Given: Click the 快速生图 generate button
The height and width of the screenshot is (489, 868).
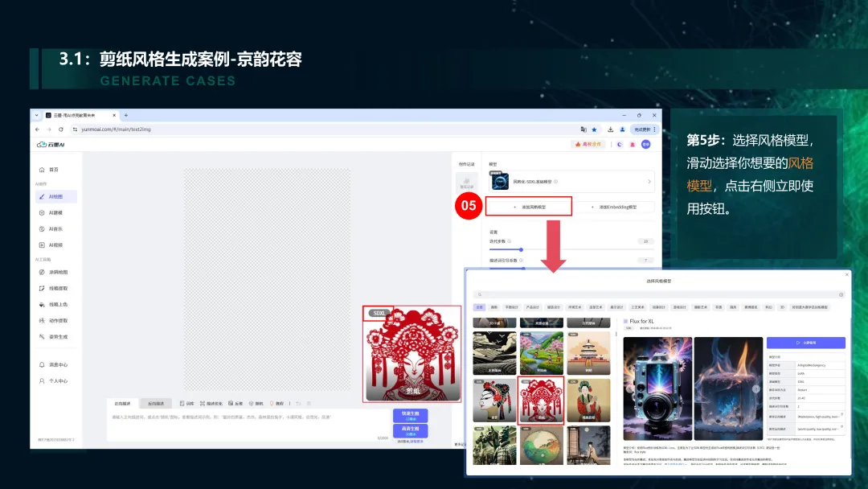Looking at the screenshot, I should point(410,415).
